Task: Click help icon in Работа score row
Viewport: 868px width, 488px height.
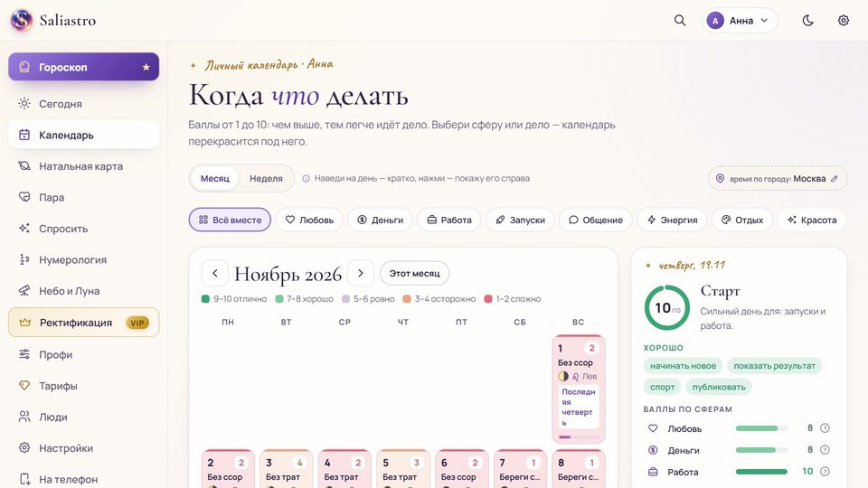Action: point(825,472)
